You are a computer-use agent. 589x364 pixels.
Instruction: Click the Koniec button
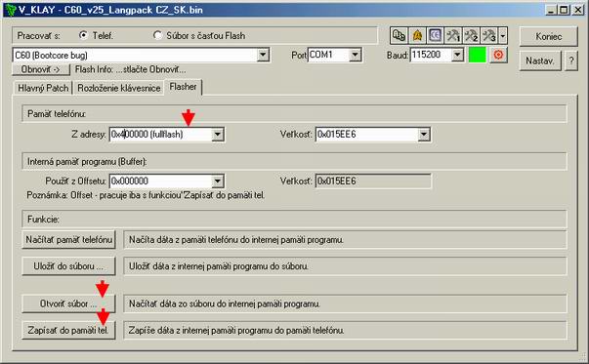549,36
